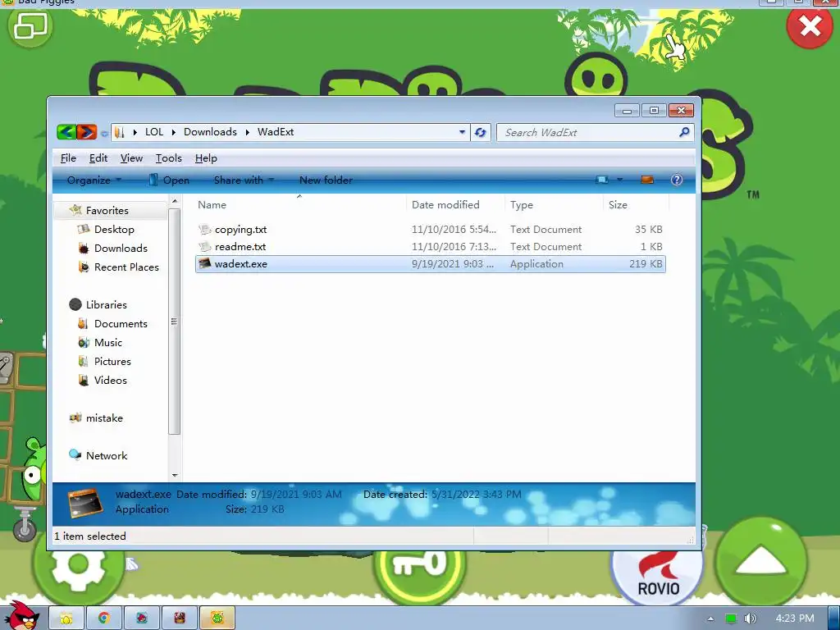
Task: Open the View menu
Action: pyautogui.click(x=131, y=158)
